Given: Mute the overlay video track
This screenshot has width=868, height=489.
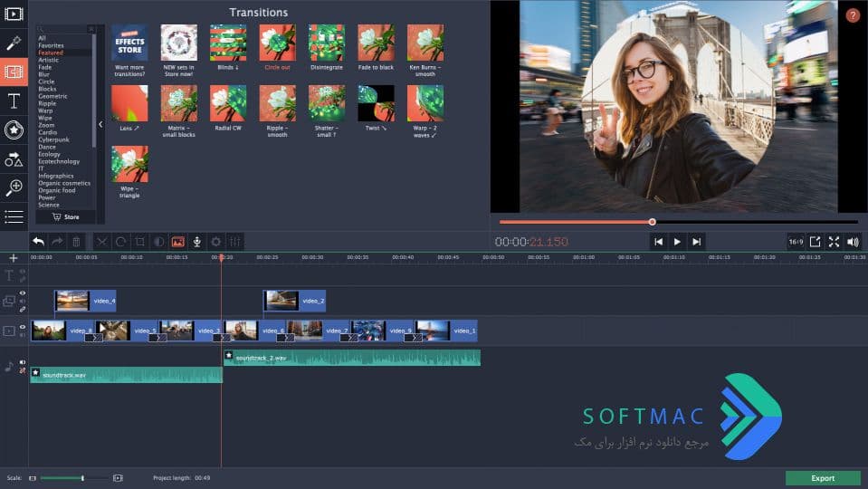Looking at the screenshot, I should pos(23,302).
